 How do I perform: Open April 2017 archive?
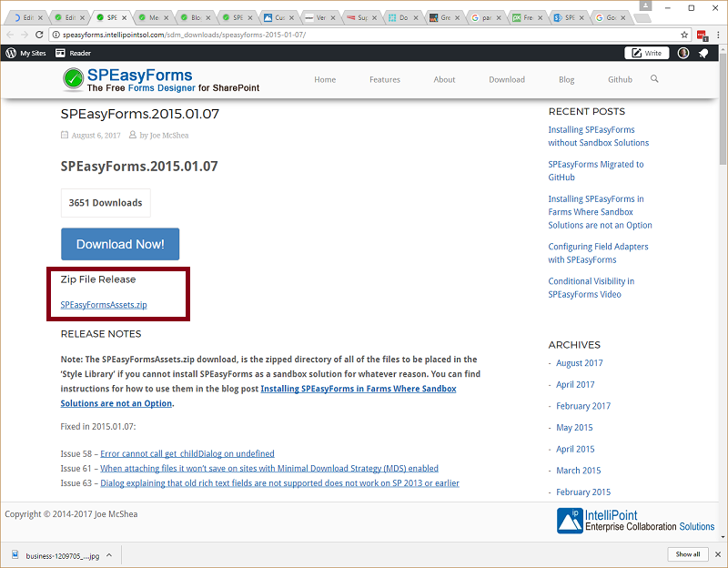pyautogui.click(x=575, y=384)
